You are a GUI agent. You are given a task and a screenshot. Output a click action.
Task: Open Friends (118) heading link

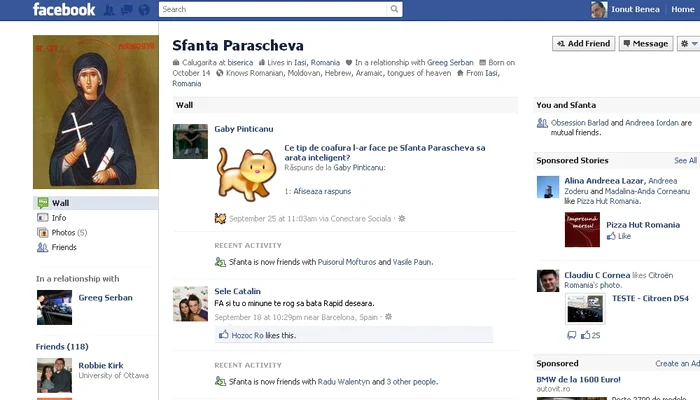click(x=62, y=346)
